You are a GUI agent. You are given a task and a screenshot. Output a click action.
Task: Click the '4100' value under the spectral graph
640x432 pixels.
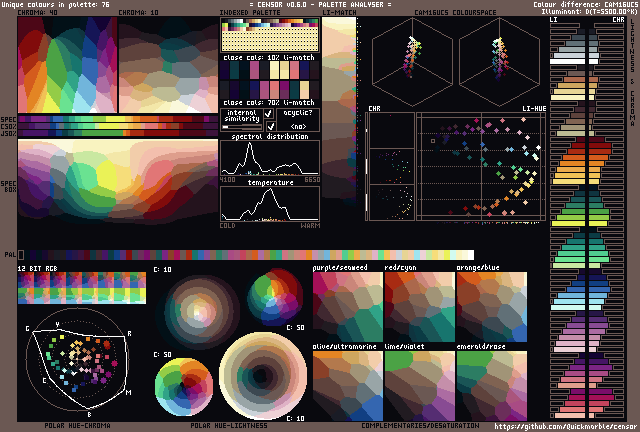227,180
